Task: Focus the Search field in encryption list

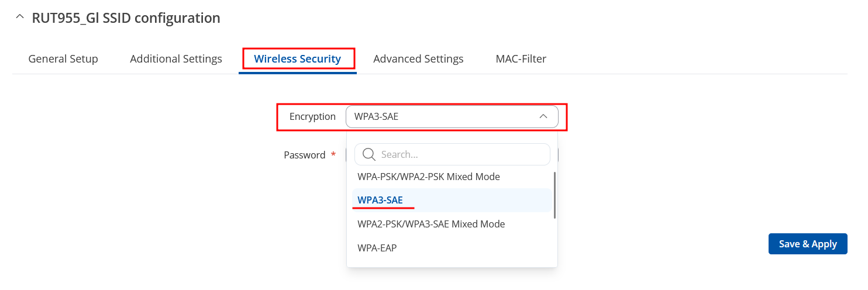Action: pos(452,154)
